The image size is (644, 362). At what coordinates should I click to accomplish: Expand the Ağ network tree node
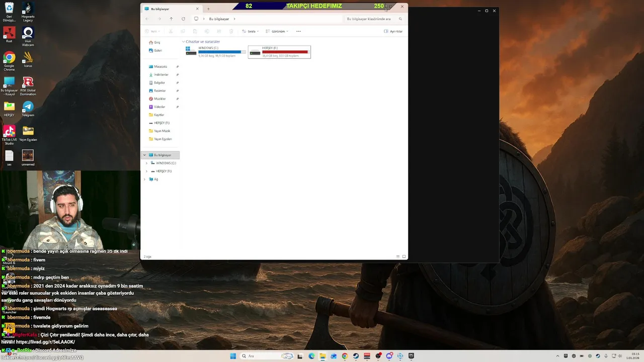pyautogui.click(x=144, y=179)
